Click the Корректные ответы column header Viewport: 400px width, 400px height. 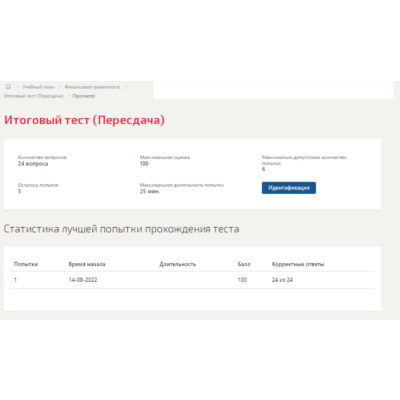tap(298, 264)
